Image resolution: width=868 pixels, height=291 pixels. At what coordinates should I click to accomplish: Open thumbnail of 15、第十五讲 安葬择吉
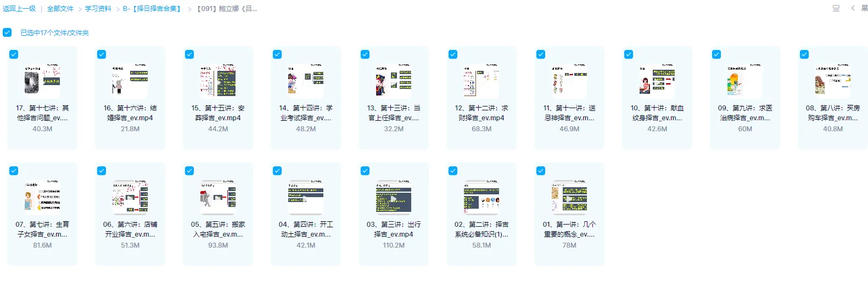218,81
